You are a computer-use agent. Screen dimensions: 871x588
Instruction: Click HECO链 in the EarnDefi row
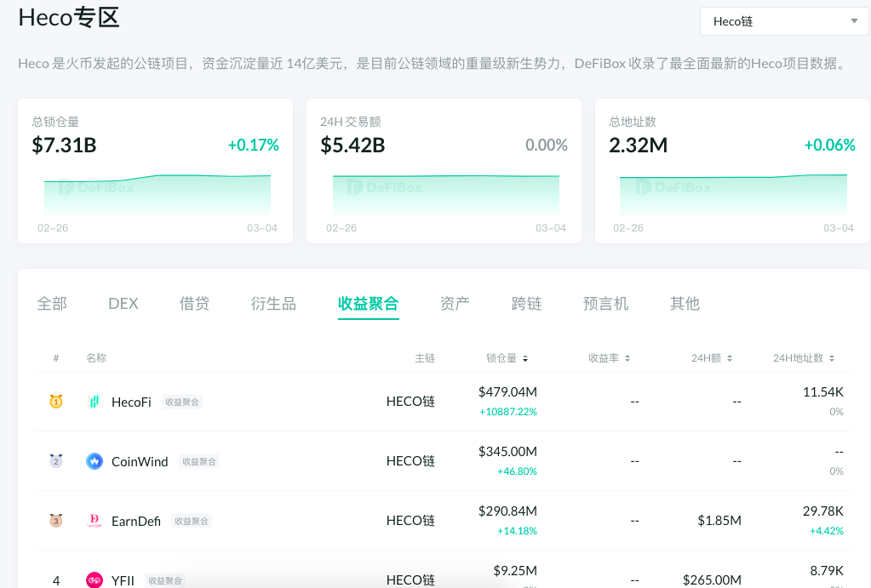point(410,520)
